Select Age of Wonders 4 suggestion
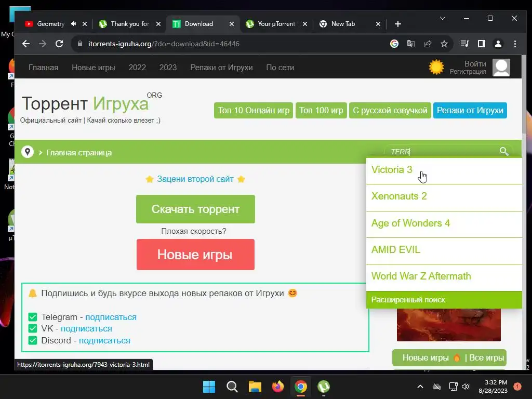Viewport: 532px width, 399px height. coord(444,224)
